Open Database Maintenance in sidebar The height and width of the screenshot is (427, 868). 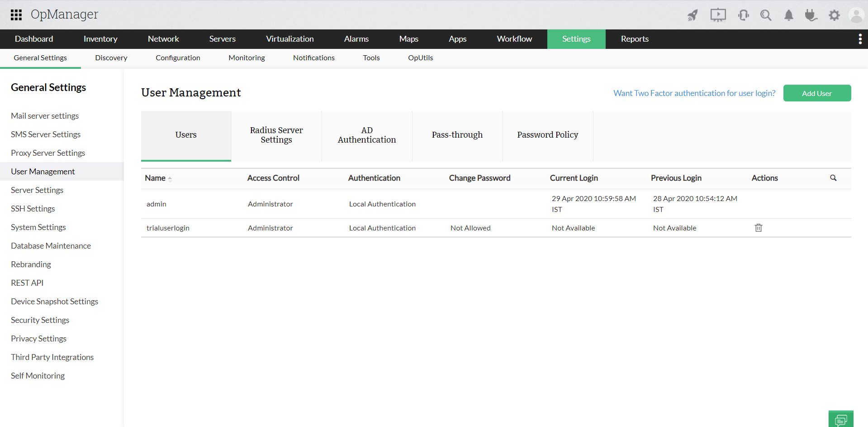pyautogui.click(x=51, y=246)
